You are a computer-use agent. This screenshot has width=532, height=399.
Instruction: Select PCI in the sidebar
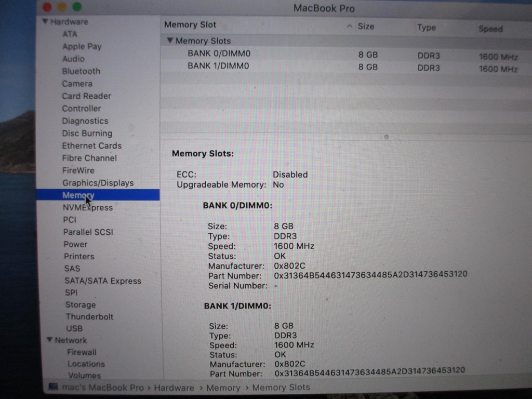(70, 220)
